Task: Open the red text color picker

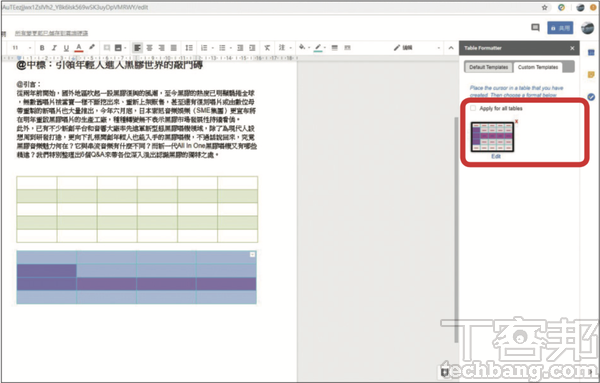Action: 79,48
